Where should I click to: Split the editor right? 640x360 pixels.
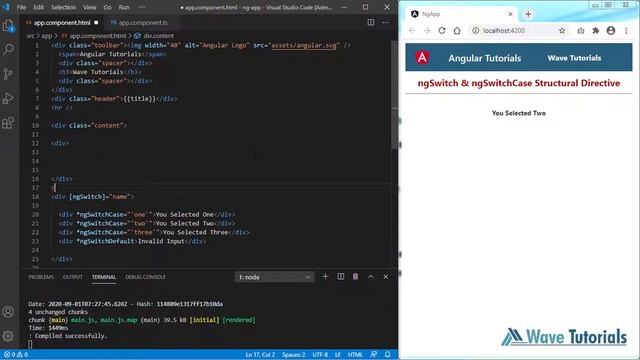pyautogui.click(x=371, y=22)
